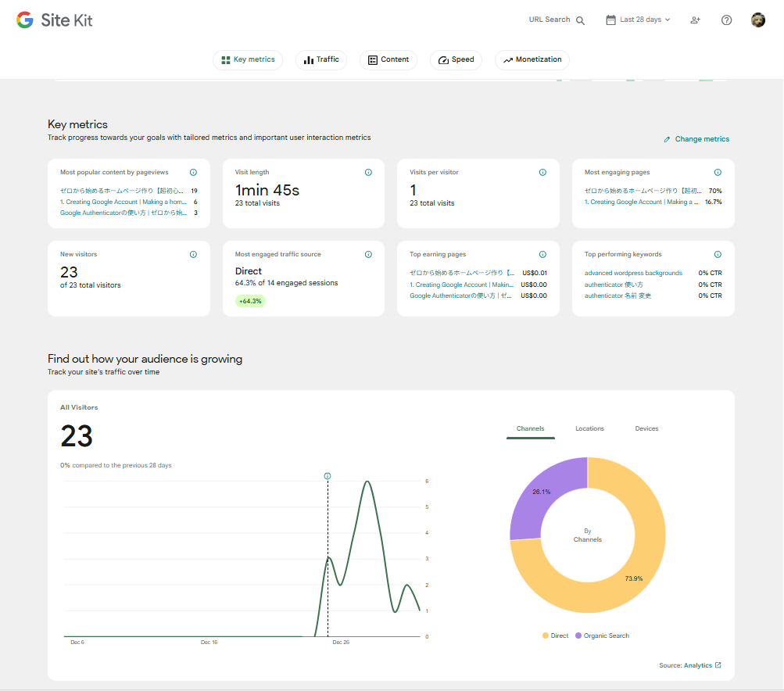Open 'advanced wordpress backgrounds' keyword link
Image resolution: width=784 pixels, height=691 pixels.
point(633,274)
